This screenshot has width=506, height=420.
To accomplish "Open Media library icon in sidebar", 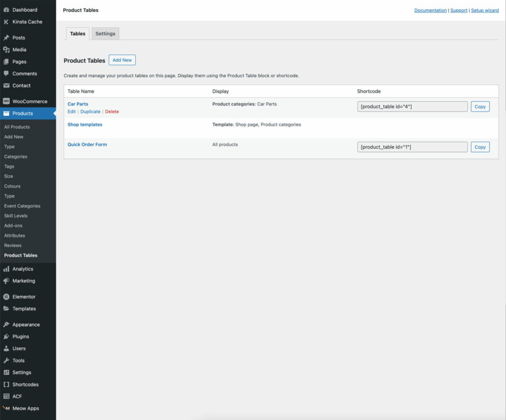I will coord(6,49).
